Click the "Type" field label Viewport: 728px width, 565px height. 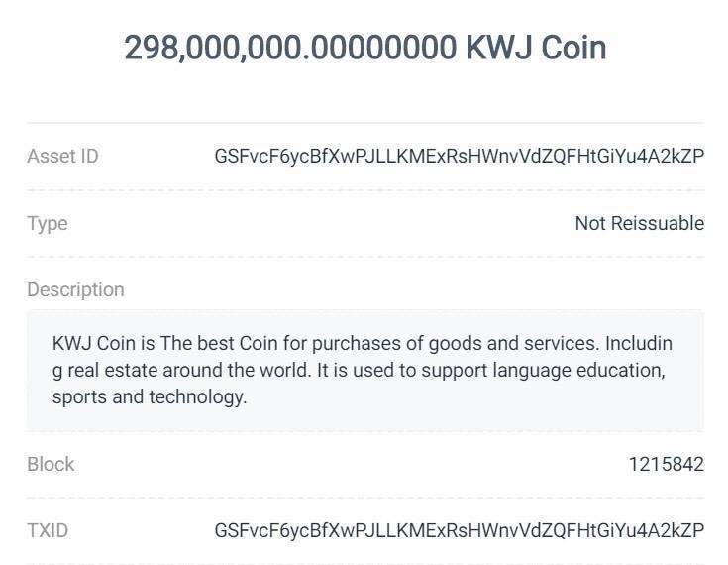click(48, 223)
